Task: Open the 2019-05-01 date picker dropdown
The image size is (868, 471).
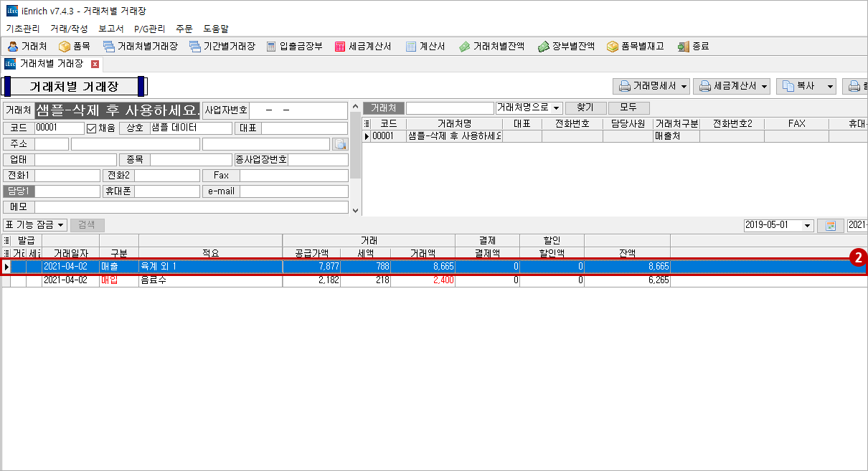Action: [808, 225]
